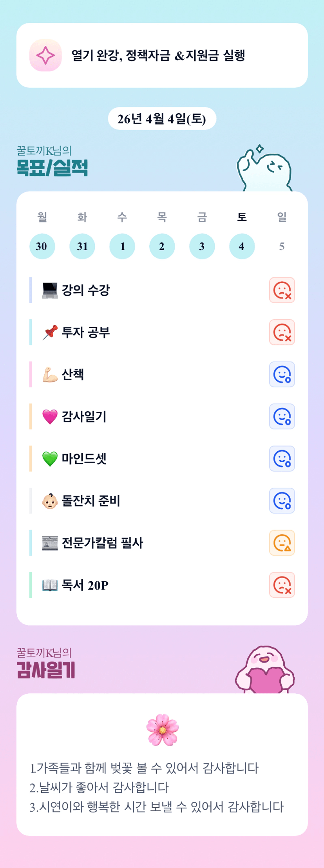This screenshot has height=868, width=324.
Task: Click the orange neutral face for 전문가칼럼 필사
Action: [282, 543]
